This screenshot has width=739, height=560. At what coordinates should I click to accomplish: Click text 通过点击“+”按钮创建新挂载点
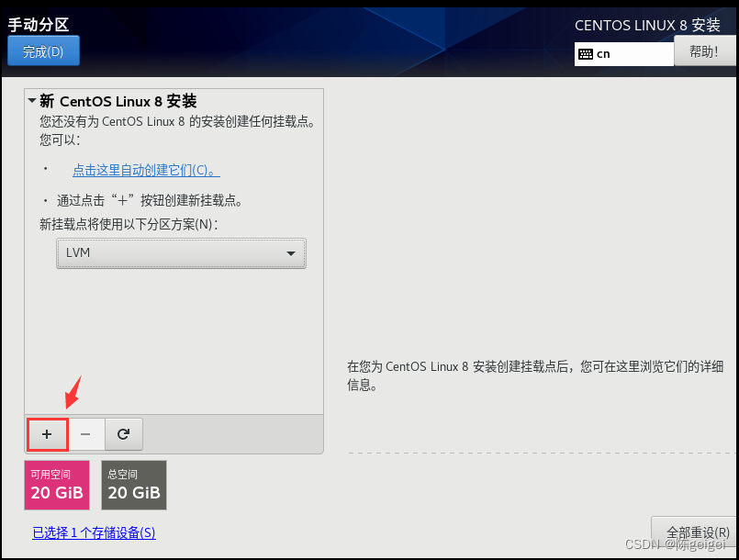(150, 200)
